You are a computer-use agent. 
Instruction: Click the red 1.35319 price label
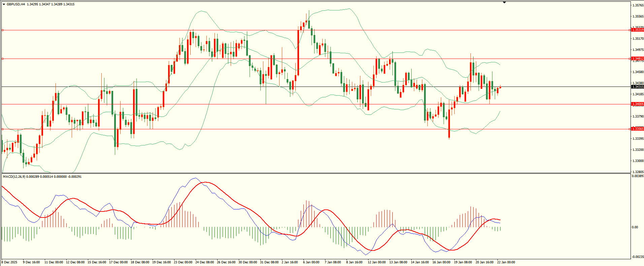click(638, 30)
